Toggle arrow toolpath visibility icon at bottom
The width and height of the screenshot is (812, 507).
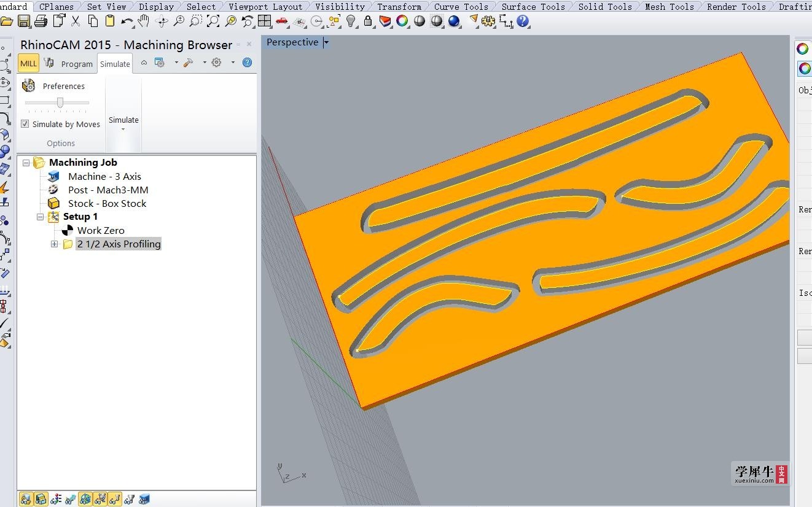coord(71,499)
